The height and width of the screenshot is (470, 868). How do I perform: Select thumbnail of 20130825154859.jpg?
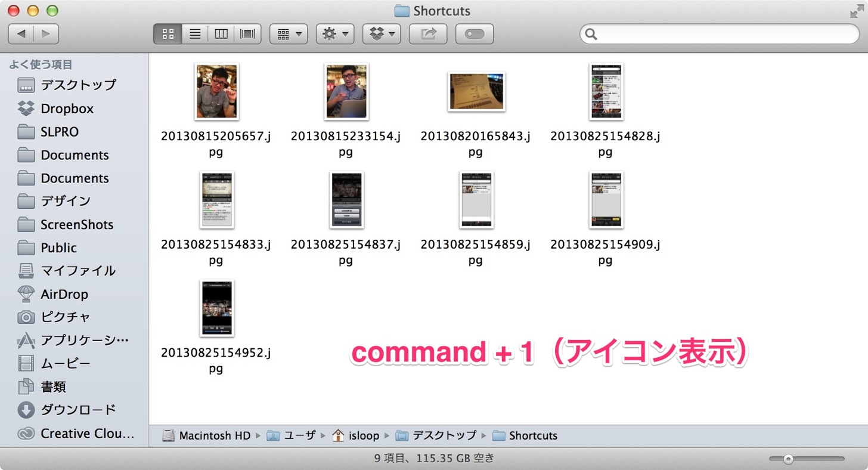(476, 200)
